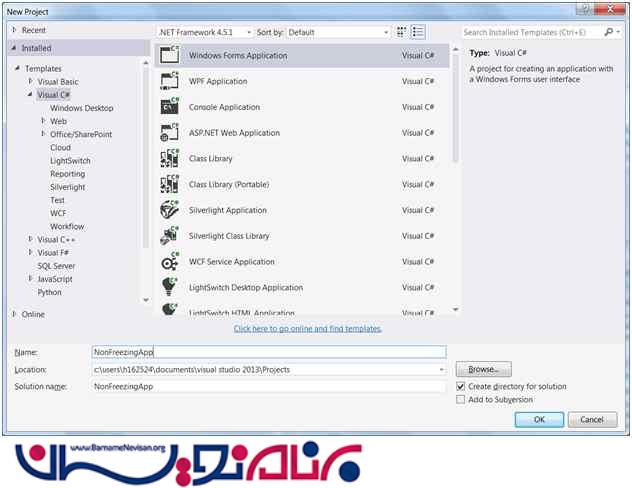Image resolution: width=632 pixels, height=488 pixels.
Task: Enable Add to Subversion checkbox
Action: point(460,399)
